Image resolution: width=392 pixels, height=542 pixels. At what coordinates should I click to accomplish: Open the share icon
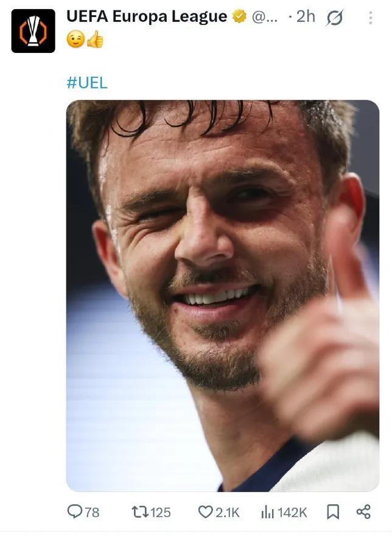pyautogui.click(x=363, y=512)
